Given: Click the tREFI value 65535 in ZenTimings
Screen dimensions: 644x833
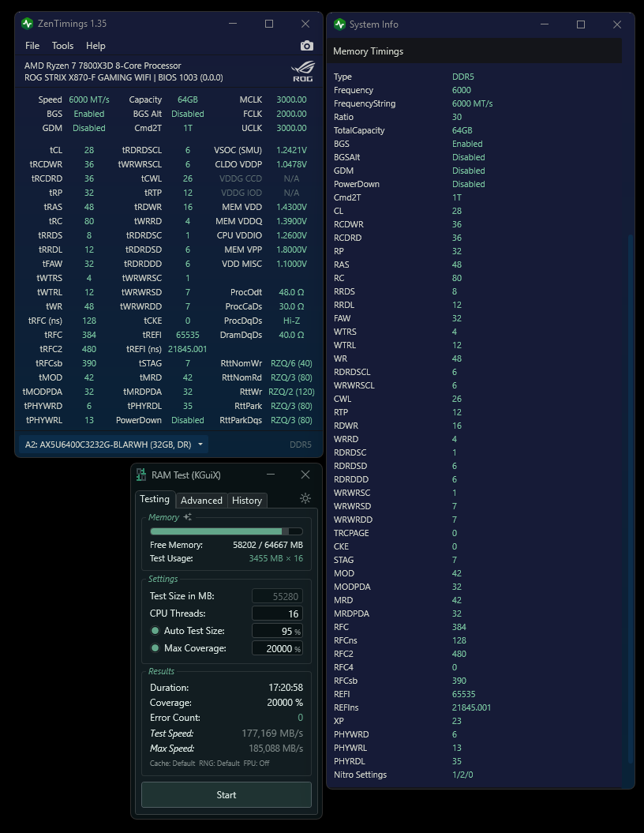Looking at the screenshot, I should [x=187, y=336].
